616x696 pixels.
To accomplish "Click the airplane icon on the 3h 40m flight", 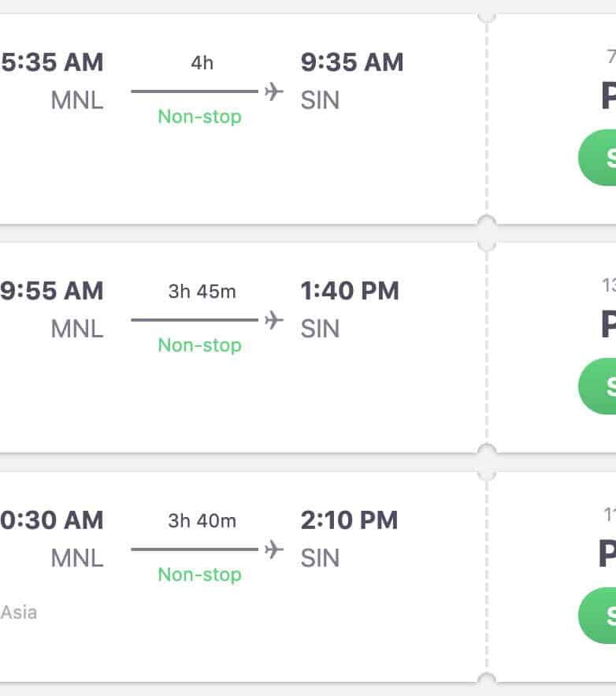I will point(274,549).
